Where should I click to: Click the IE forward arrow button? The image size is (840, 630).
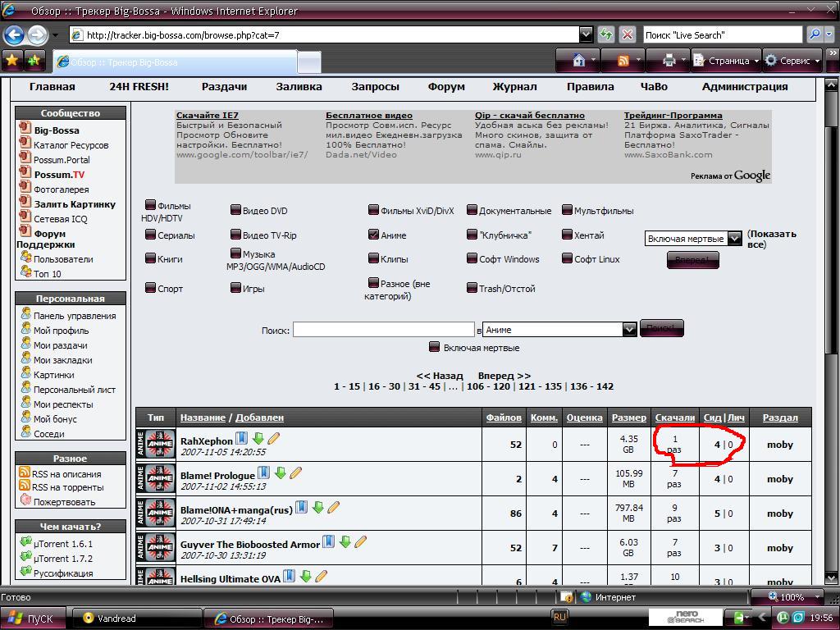(37, 35)
